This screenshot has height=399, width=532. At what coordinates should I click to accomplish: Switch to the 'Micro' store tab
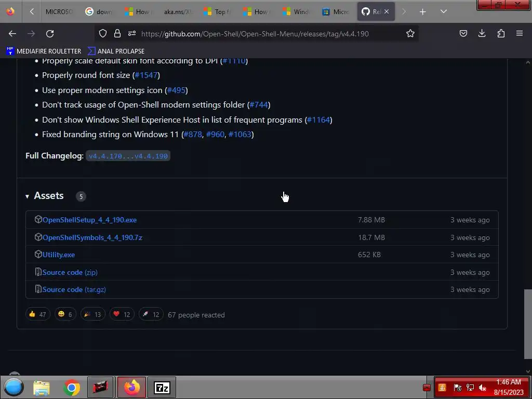point(336,12)
